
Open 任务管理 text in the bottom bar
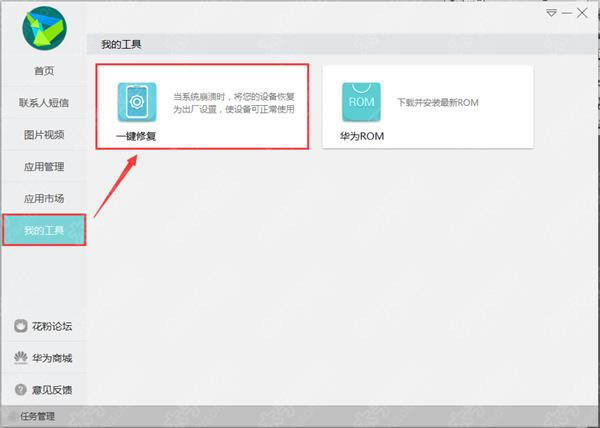pos(39,416)
